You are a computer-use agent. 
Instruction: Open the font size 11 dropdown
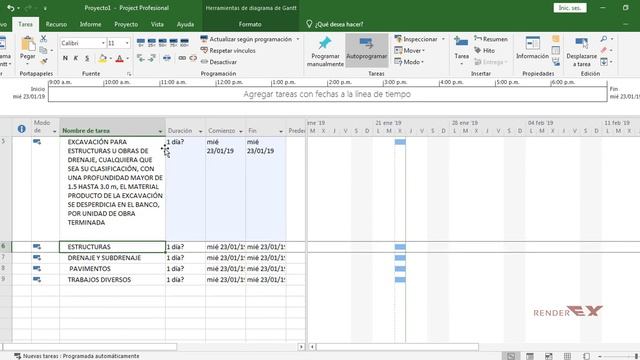pyautogui.click(x=127, y=43)
